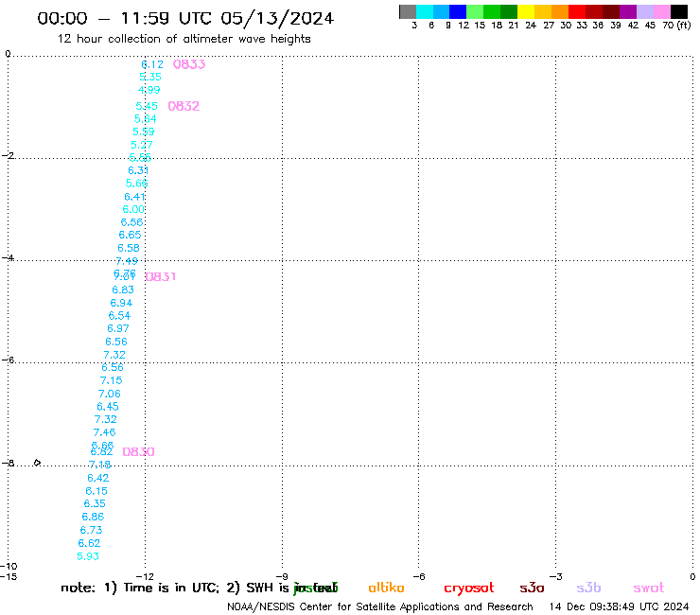Click the wave reading '6.73'

pyautogui.click(x=91, y=531)
